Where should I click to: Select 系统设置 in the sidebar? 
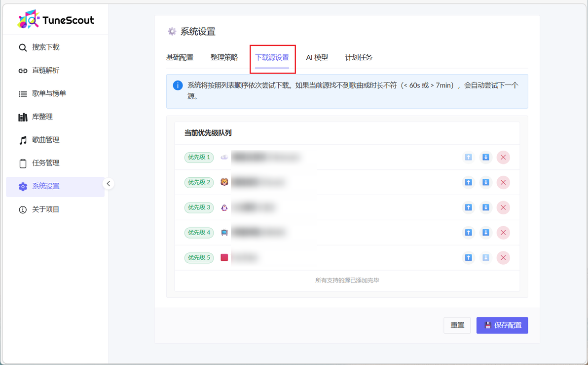tap(55, 187)
